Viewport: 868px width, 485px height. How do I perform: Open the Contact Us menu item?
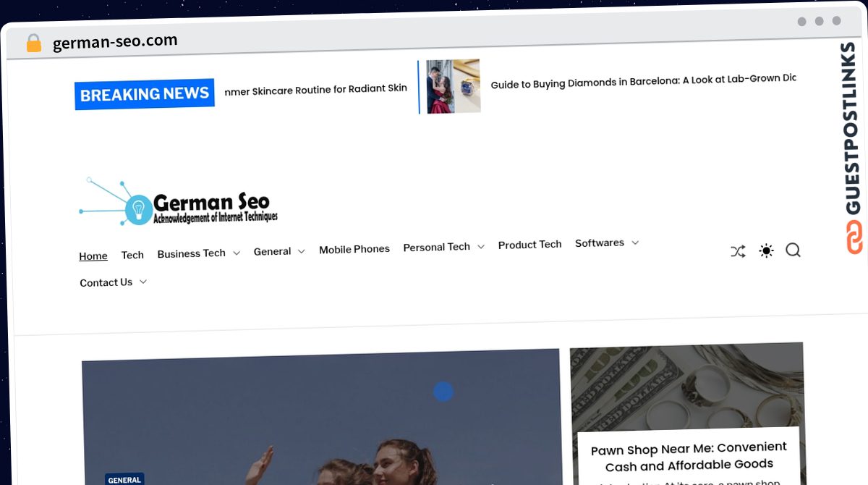(106, 282)
